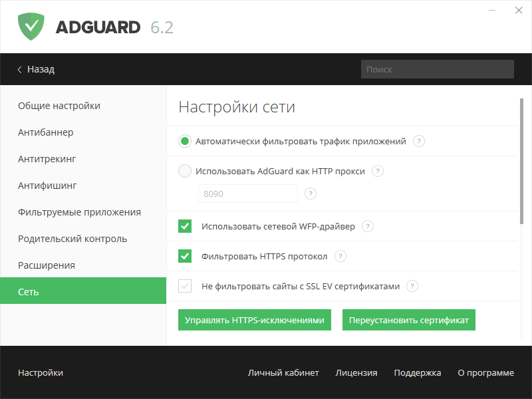Screen dimensions: 532x399
Task: Close the AdGuard window
Action: coord(519,11)
